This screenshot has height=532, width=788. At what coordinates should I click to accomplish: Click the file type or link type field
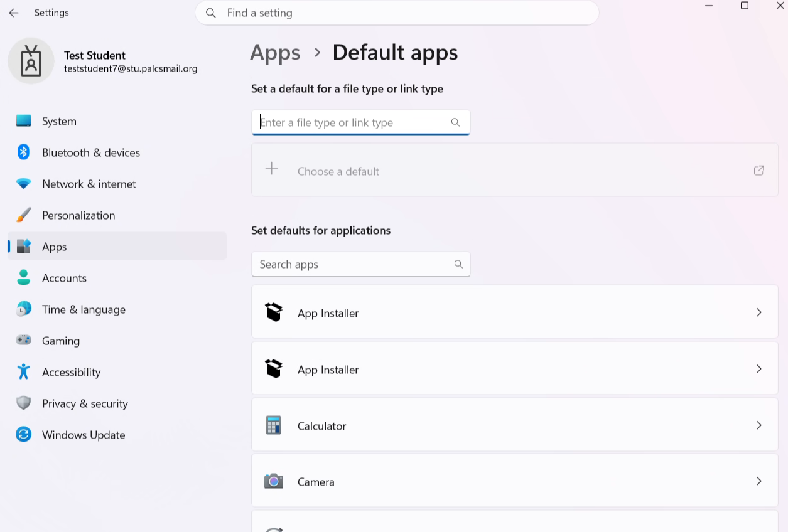pos(360,122)
